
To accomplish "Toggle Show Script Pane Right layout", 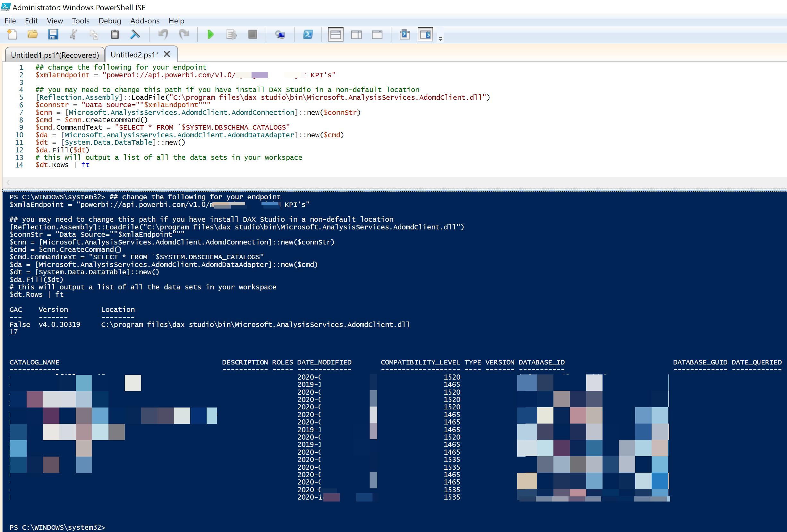I will (356, 35).
